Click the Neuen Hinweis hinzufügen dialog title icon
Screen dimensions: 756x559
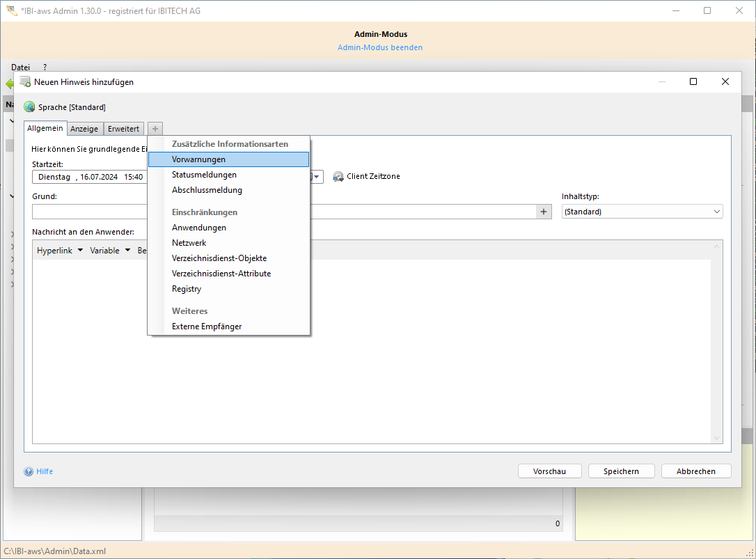coord(25,81)
